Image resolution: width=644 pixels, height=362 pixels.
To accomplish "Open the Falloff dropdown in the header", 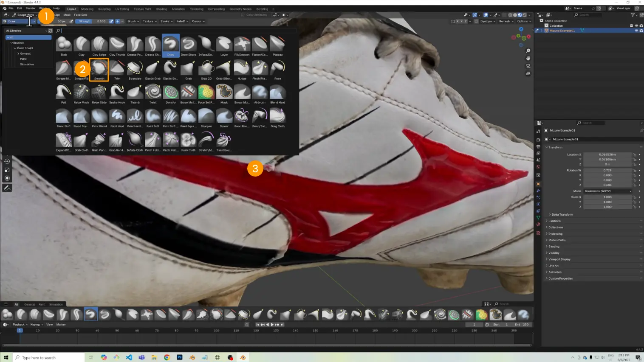I will [182, 21].
